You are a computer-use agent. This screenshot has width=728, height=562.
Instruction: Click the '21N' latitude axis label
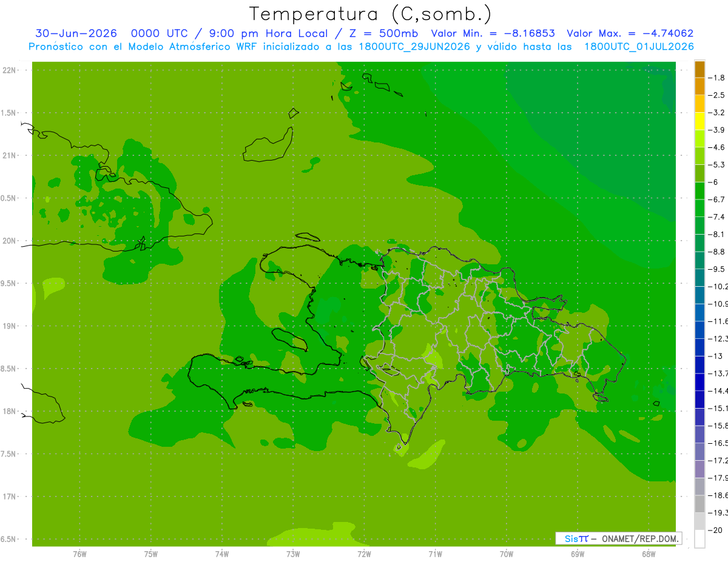(10, 156)
